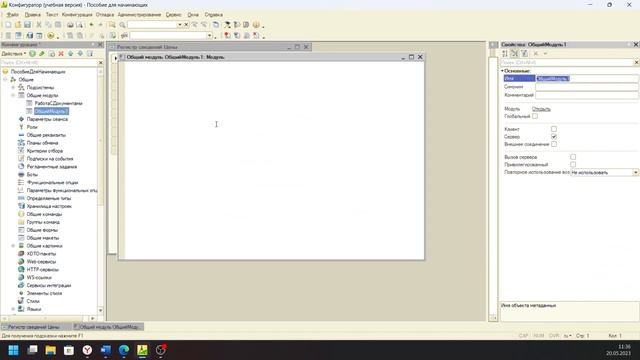Open the Администрирование menu
The height and width of the screenshot is (360, 640).
tap(140, 15)
